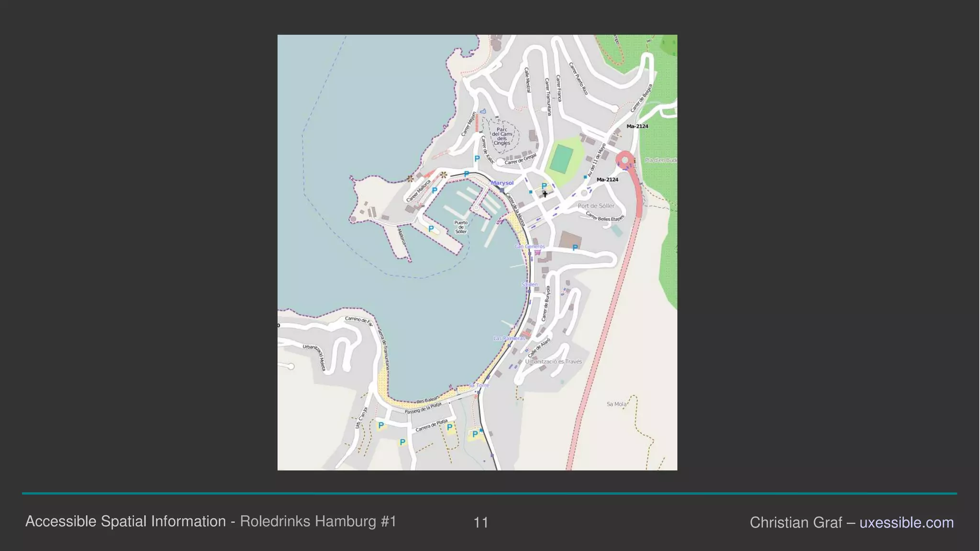Click the pink shopping cart icon at Can Generos

(537, 252)
